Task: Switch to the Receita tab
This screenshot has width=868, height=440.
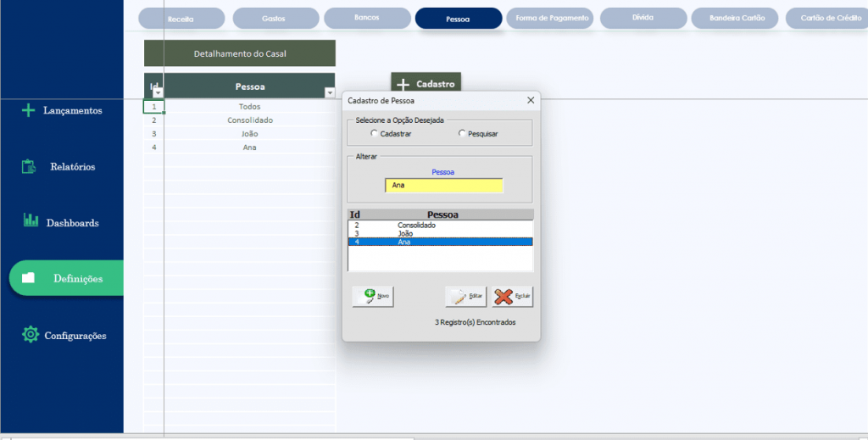Action: point(181,19)
